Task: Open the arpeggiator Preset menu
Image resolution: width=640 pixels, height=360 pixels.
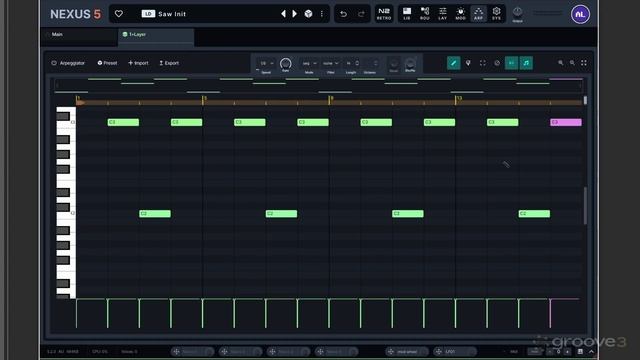Action: pyautogui.click(x=107, y=63)
